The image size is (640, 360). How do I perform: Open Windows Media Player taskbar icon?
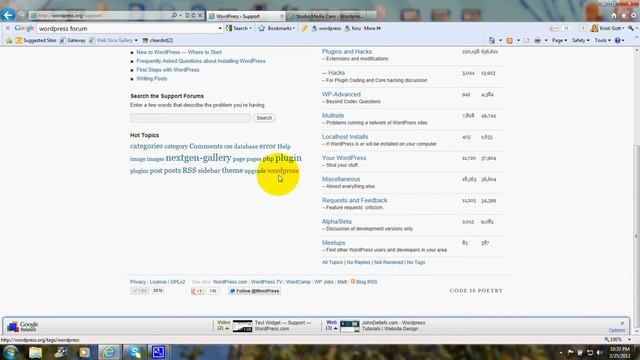(84, 352)
